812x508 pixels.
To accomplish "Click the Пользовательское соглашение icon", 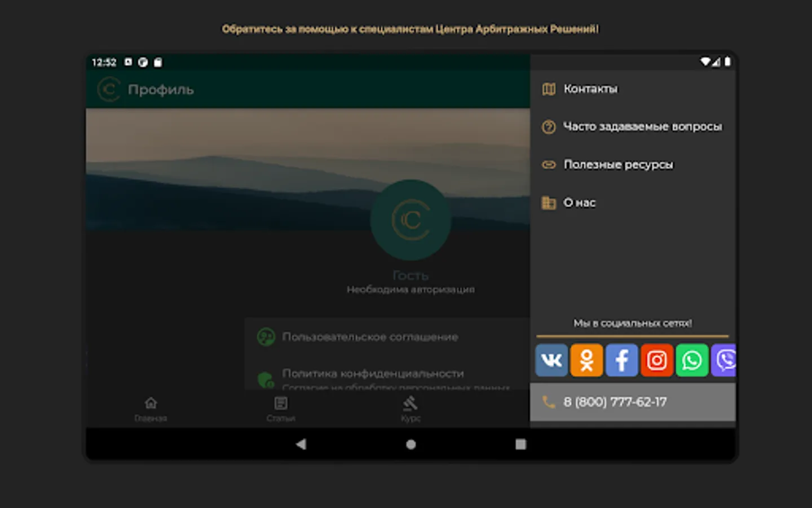I will (x=266, y=337).
